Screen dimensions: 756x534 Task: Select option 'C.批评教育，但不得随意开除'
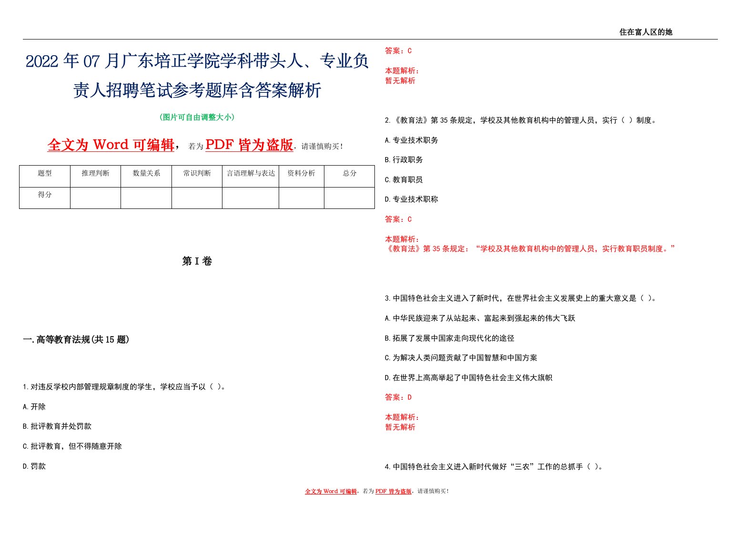(x=72, y=446)
